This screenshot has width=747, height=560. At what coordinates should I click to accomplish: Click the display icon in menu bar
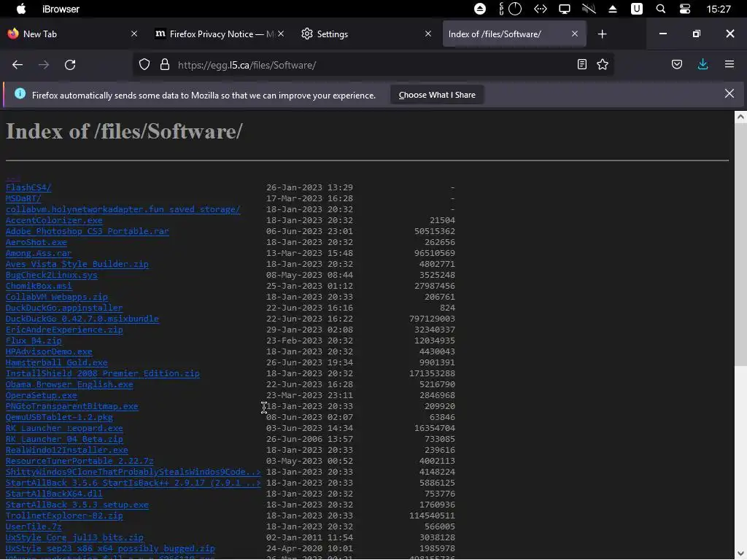point(565,9)
